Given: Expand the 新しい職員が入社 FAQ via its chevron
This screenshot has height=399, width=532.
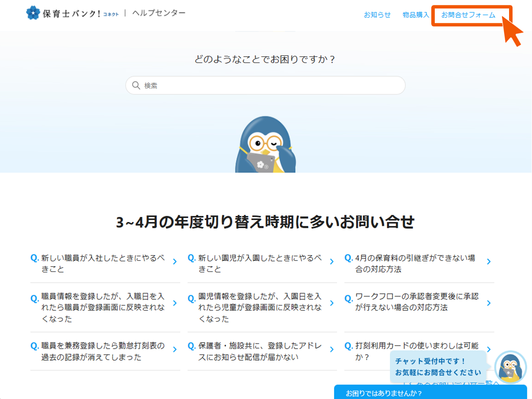Looking at the screenshot, I should click(x=175, y=260).
